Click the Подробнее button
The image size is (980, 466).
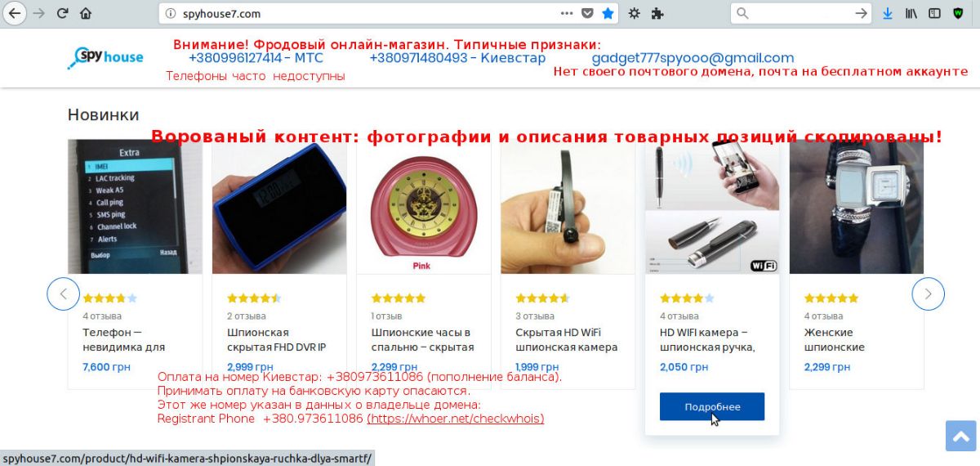tap(712, 406)
